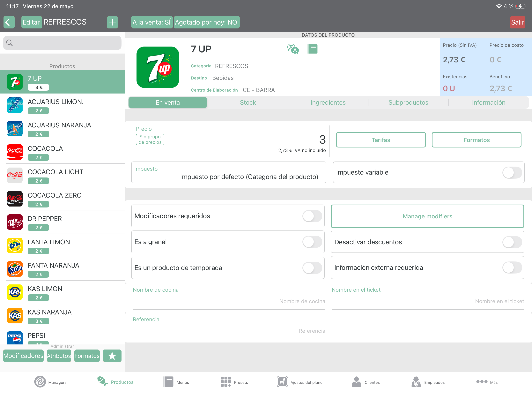Click Nombre en el ticket field

click(427, 301)
